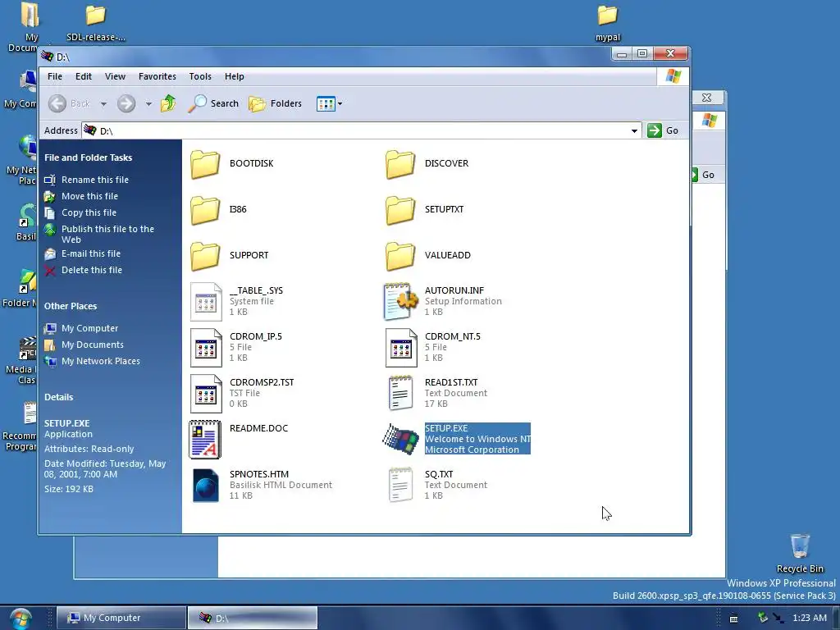The image size is (840, 630).
Task: Select the DISCOVER folder icon
Action: coord(400,163)
